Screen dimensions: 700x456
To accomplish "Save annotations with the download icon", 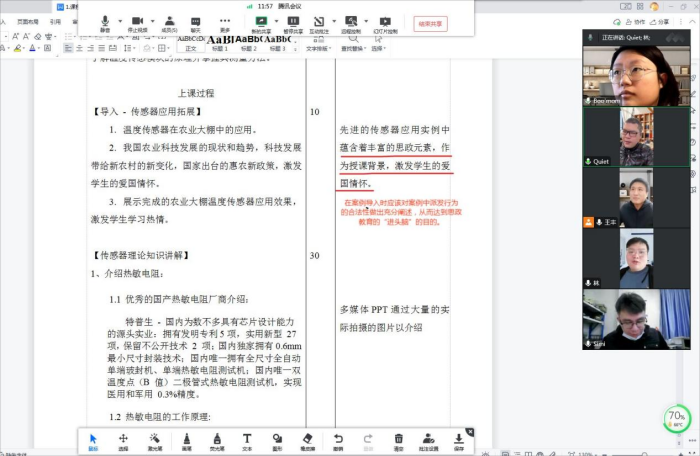I will pyautogui.click(x=460, y=440).
